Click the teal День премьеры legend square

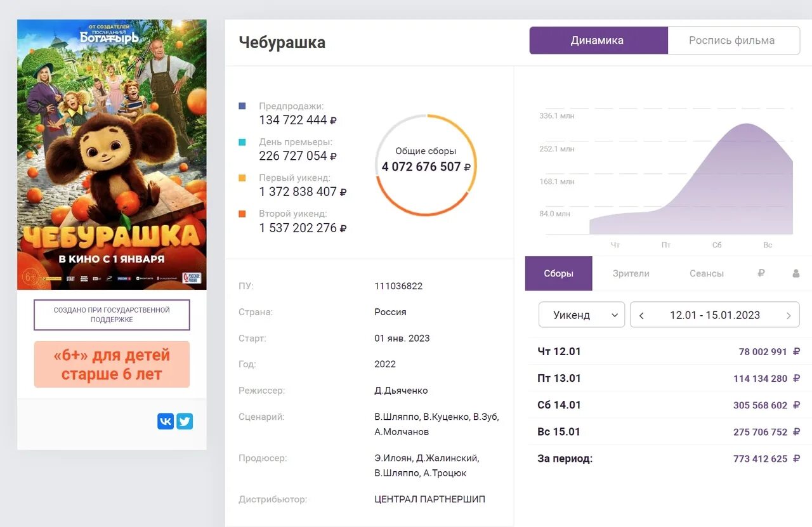pos(242,143)
